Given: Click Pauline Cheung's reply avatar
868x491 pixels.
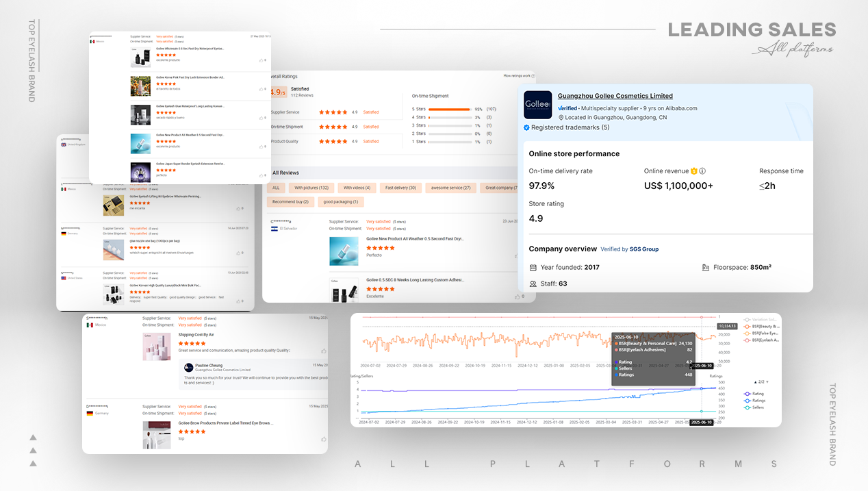Looking at the screenshot, I should pos(189,368).
